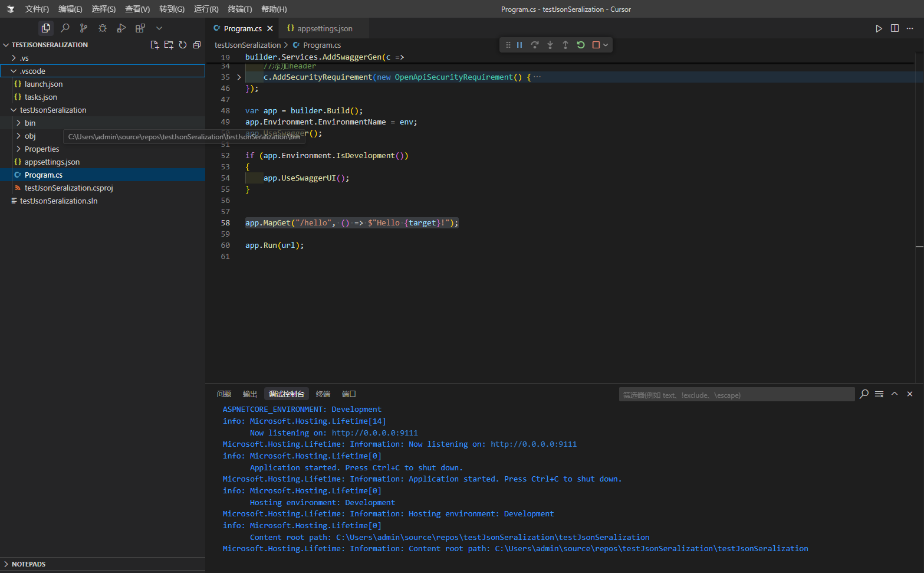Split the editor to the right

(895, 28)
